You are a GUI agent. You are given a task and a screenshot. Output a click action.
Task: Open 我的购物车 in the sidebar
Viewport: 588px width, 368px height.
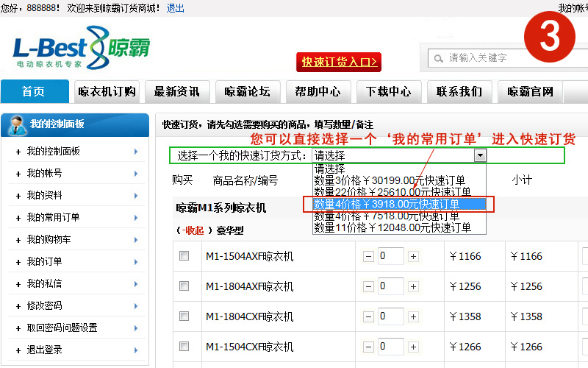coord(49,240)
